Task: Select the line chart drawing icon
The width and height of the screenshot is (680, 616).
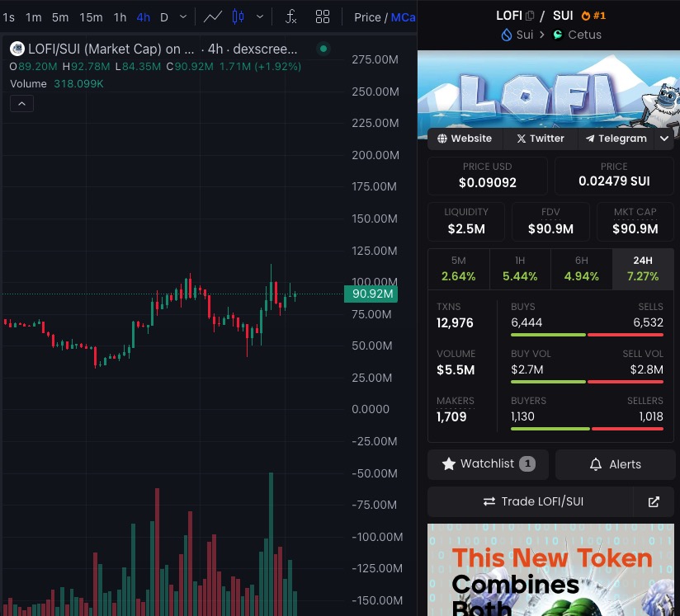Action: click(x=213, y=16)
